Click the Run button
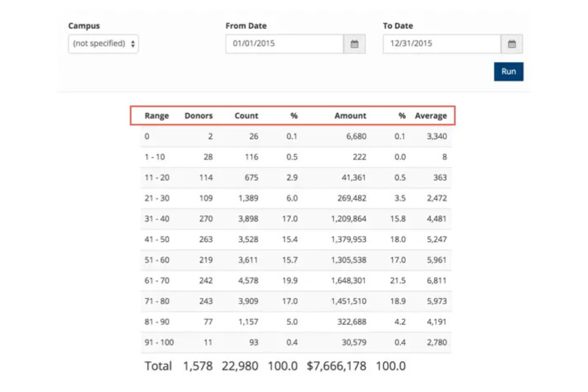 pyautogui.click(x=509, y=71)
